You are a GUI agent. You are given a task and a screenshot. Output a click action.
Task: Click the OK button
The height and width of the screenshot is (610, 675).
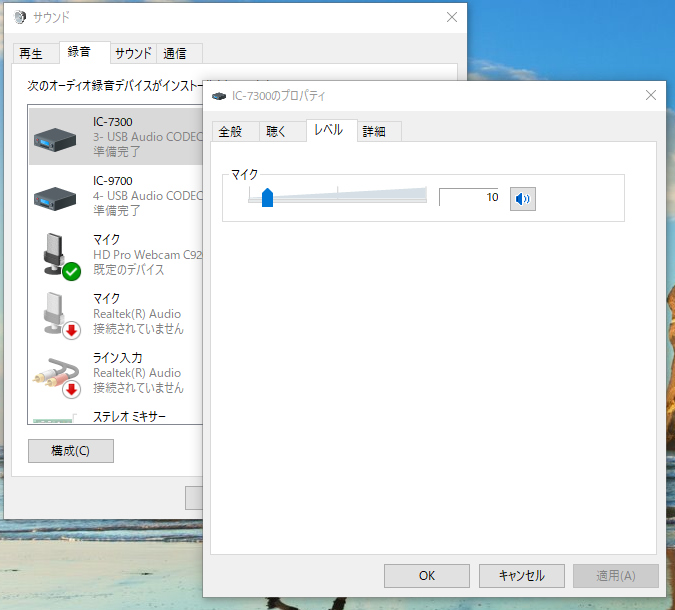(427, 576)
